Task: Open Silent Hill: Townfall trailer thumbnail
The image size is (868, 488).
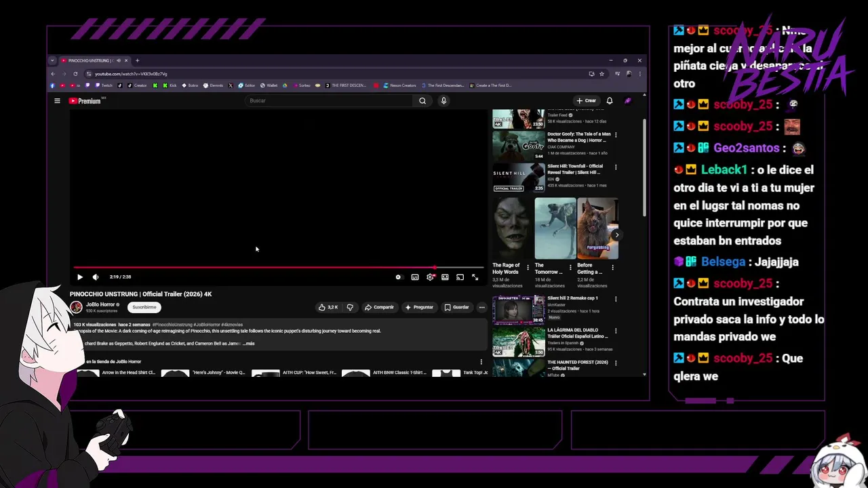Action: pyautogui.click(x=518, y=178)
